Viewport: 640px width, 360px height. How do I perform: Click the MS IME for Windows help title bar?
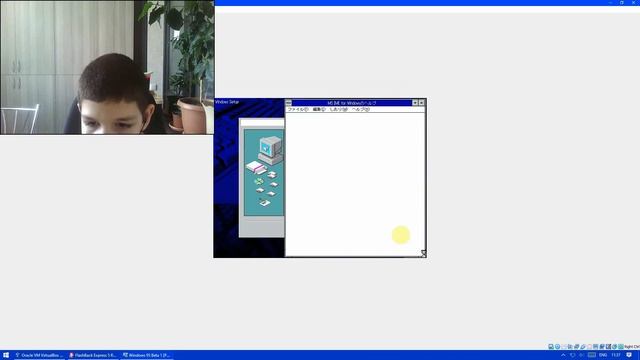tap(352, 103)
